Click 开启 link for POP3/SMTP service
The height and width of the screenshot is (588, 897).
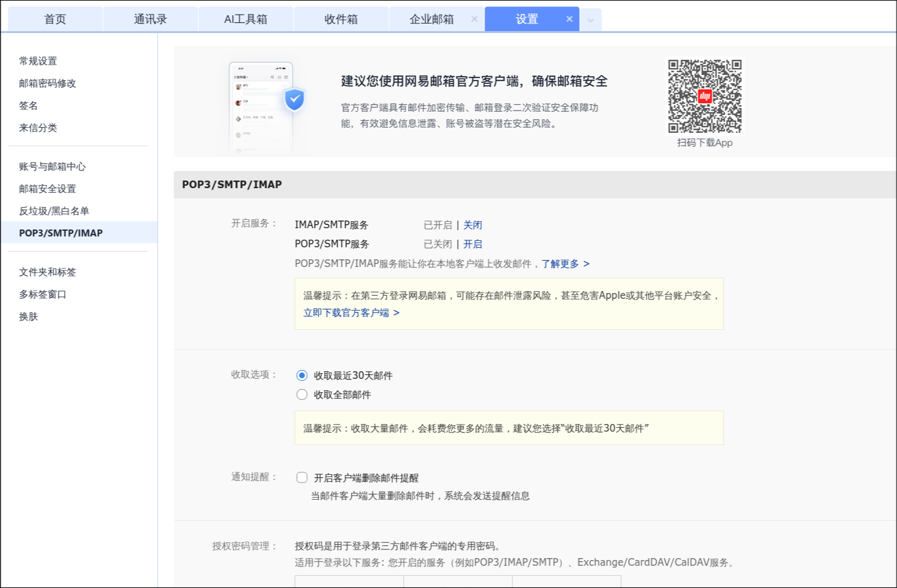(472, 244)
